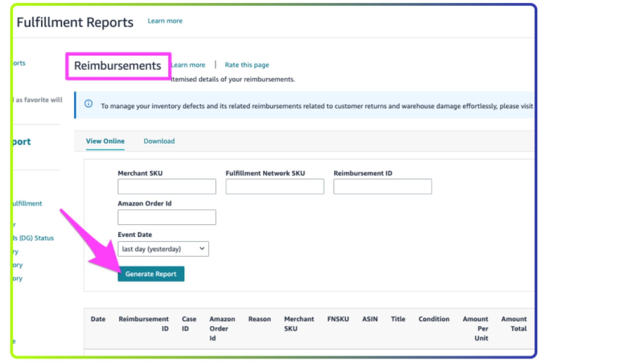The image size is (644, 362).
Task: Click the ASIN column header
Action: coord(370,319)
